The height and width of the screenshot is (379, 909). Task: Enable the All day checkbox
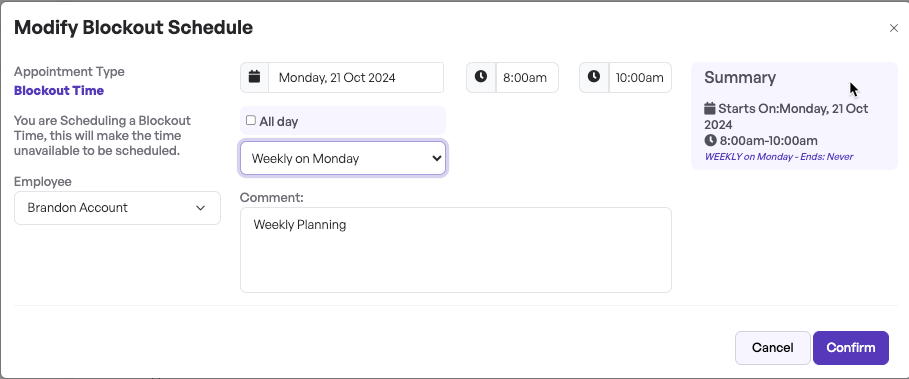250,121
